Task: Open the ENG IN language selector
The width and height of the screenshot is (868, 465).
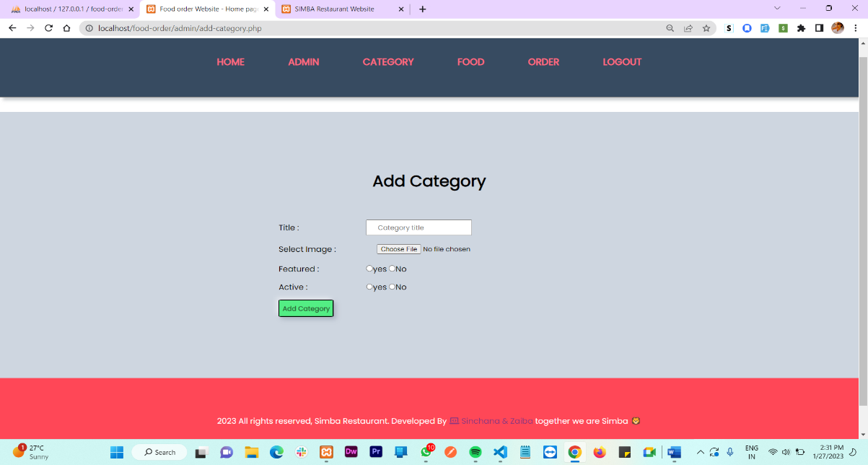Action: pyautogui.click(x=752, y=451)
